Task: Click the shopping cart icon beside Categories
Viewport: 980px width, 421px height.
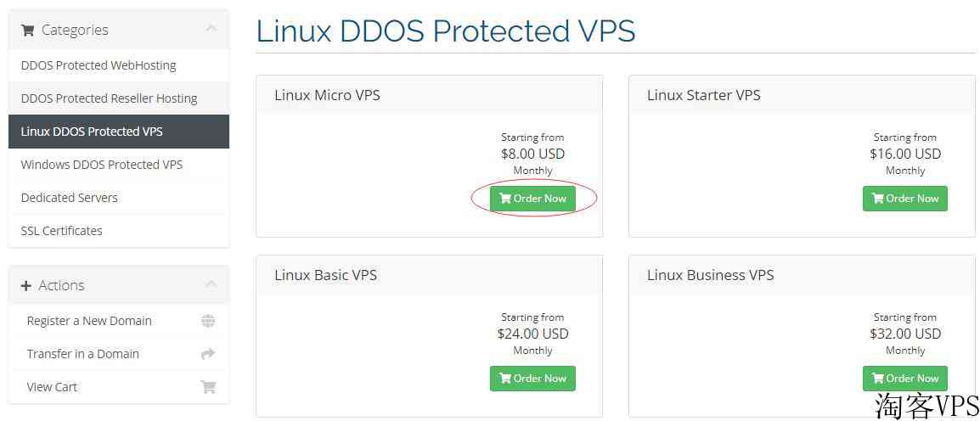Action: [x=27, y=30]
